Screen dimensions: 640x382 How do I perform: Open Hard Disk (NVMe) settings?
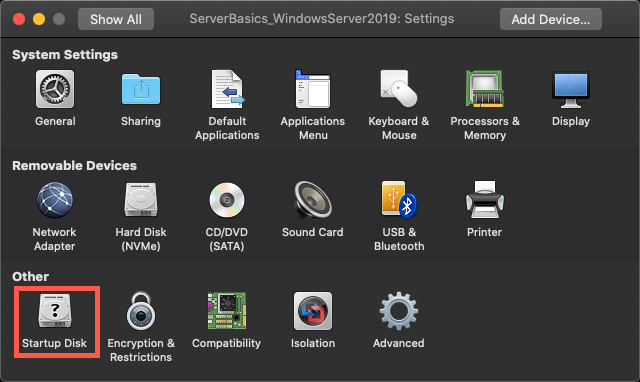click(x=141, y=200)
